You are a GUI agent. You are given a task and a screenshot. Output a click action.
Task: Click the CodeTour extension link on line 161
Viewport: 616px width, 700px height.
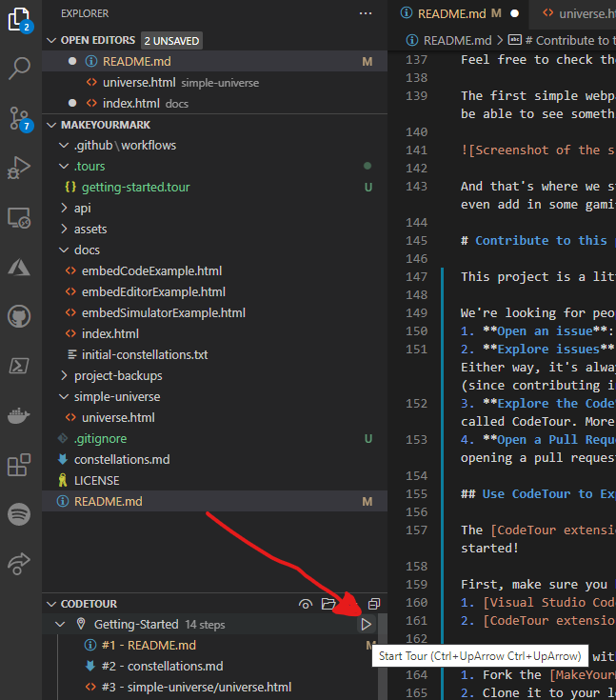pyautogui.click(x=549, y=621)
